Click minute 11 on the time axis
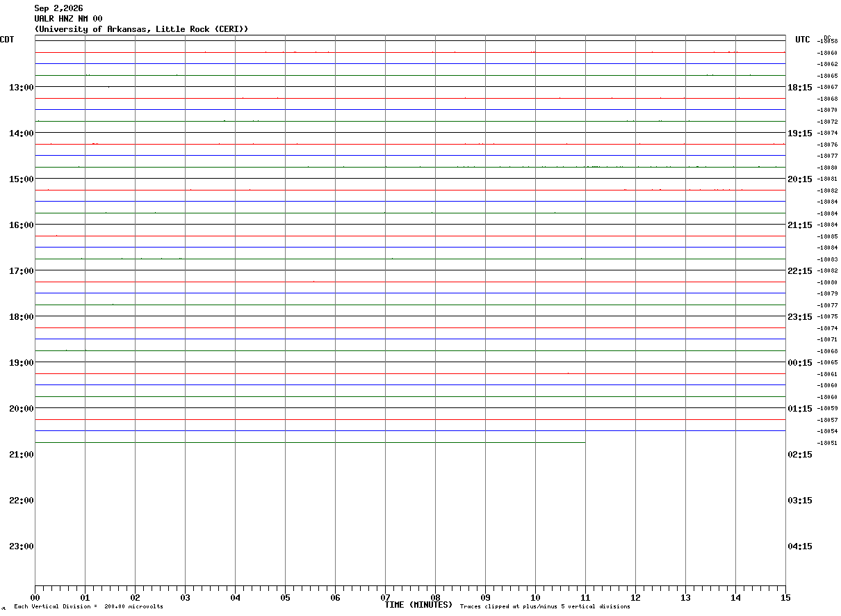The image size is (841, 616). (585, 597)
